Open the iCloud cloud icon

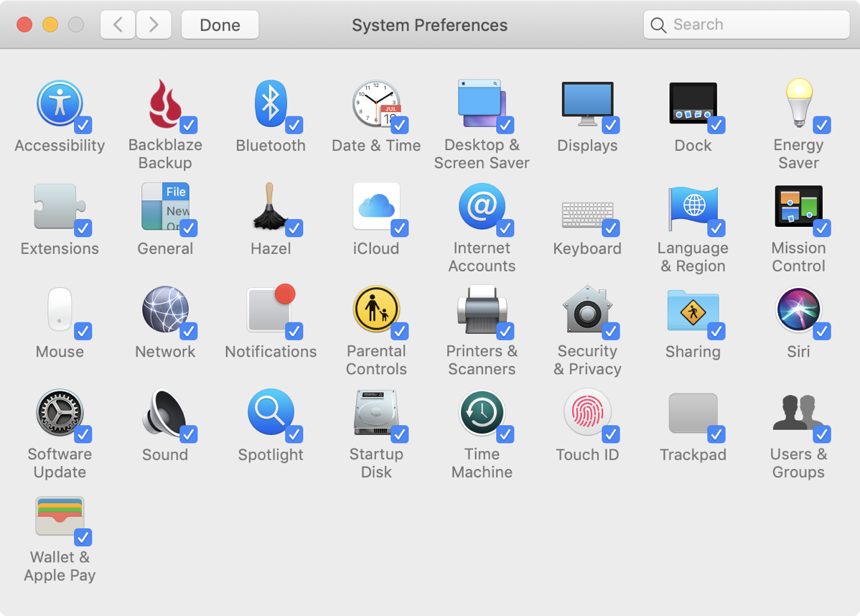point(376,206)
